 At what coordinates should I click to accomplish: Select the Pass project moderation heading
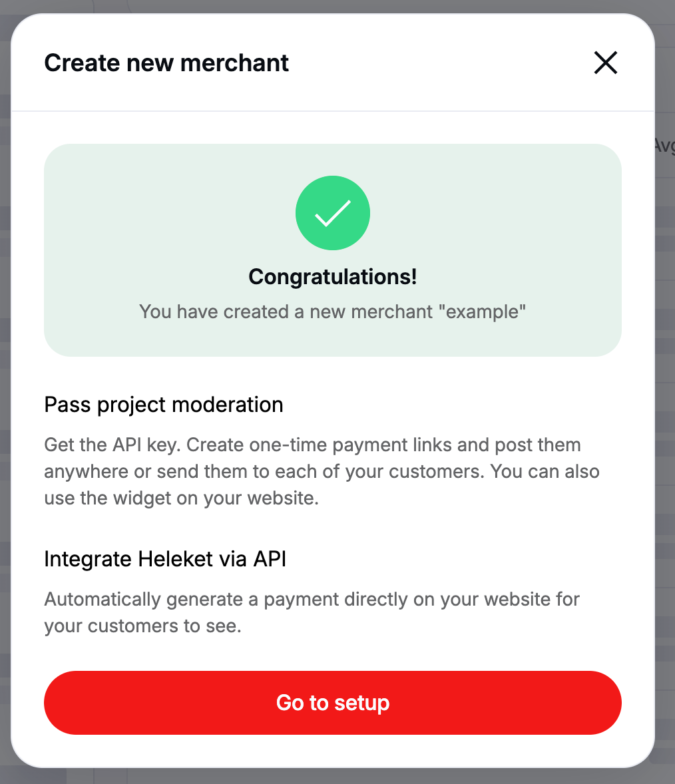(164, 405)
